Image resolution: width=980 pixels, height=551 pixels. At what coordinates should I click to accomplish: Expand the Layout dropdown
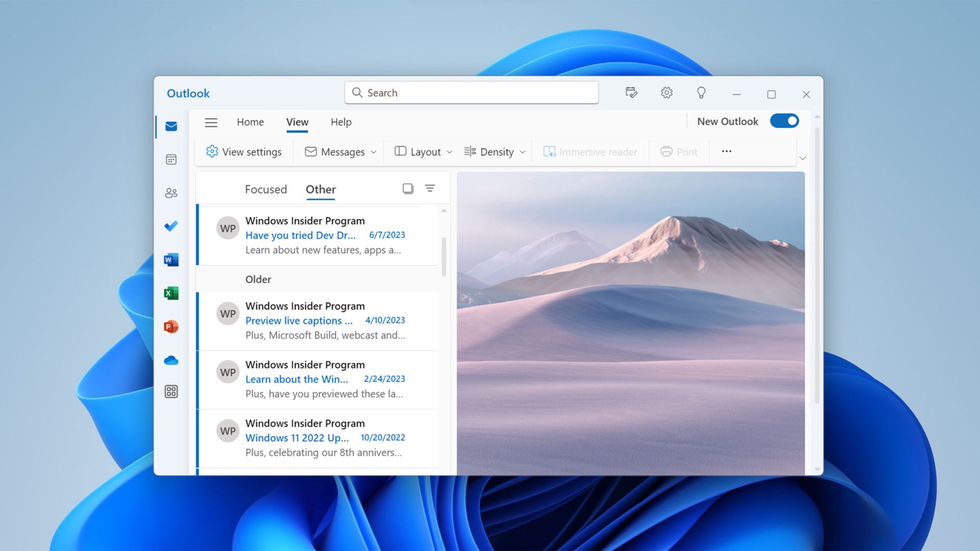424,152
